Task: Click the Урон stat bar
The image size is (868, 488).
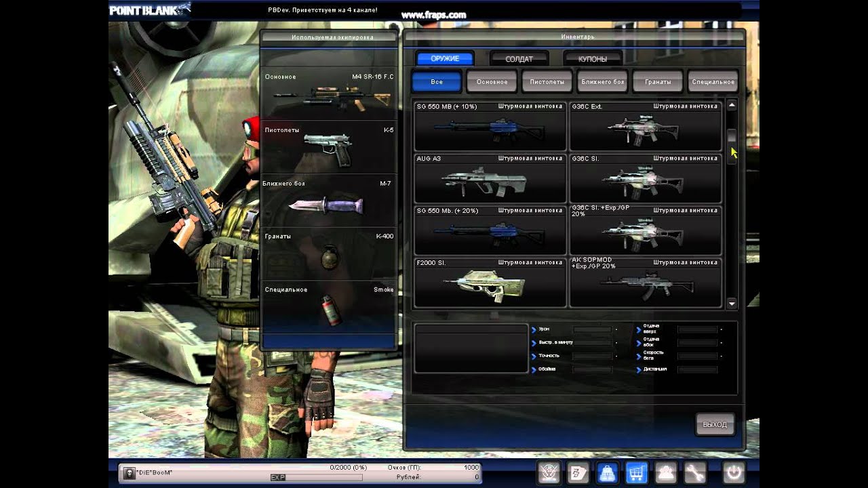Action: click(592, 329)
